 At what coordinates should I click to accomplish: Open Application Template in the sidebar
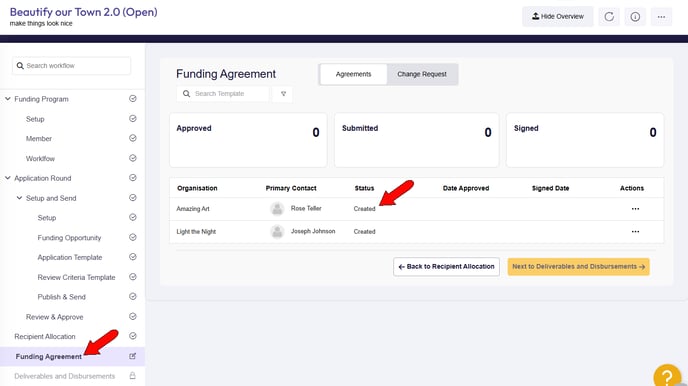coord(70,257)
